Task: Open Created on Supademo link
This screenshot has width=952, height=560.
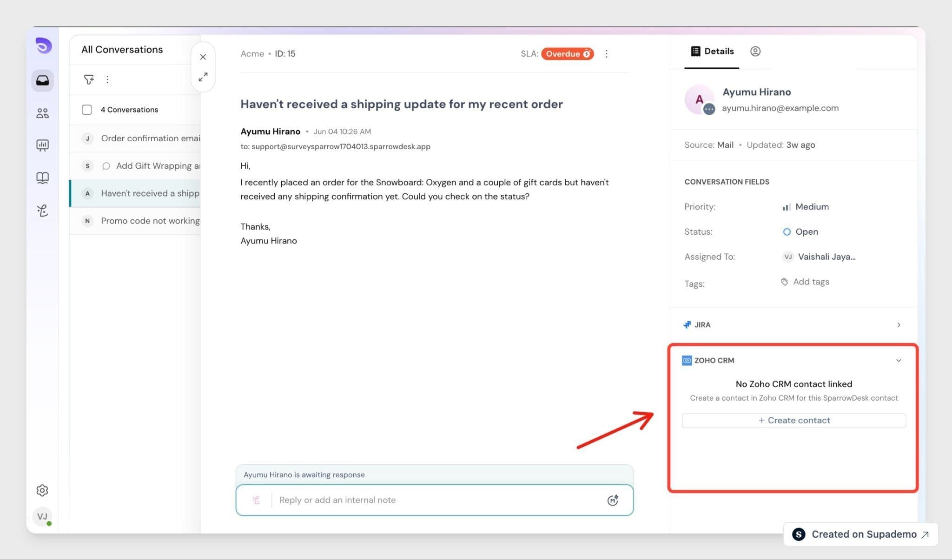Action: pyautogui.click(x=861, y=534)
